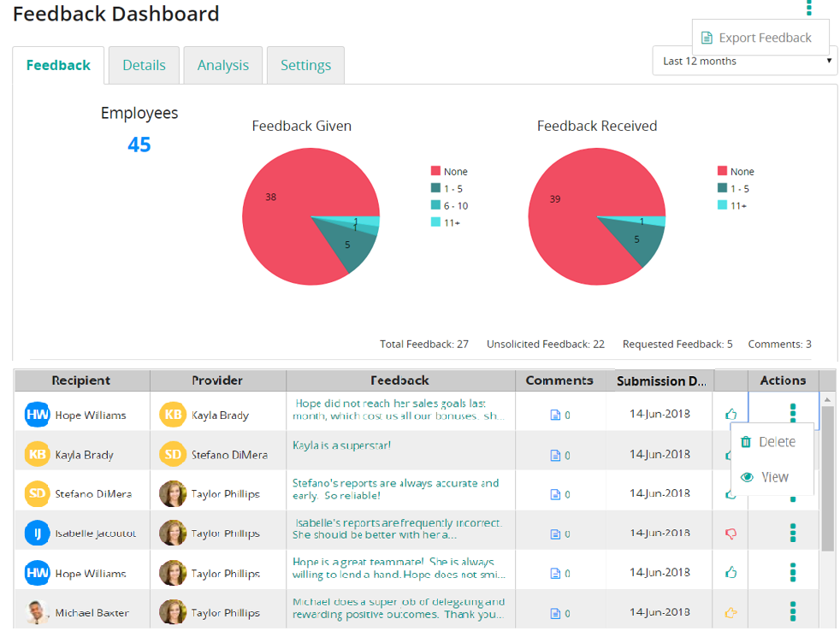
Task: Open the comments icon in the Hope Williams / Kayla Brady row
Action: pyautogui.click(x=555, y=416)
